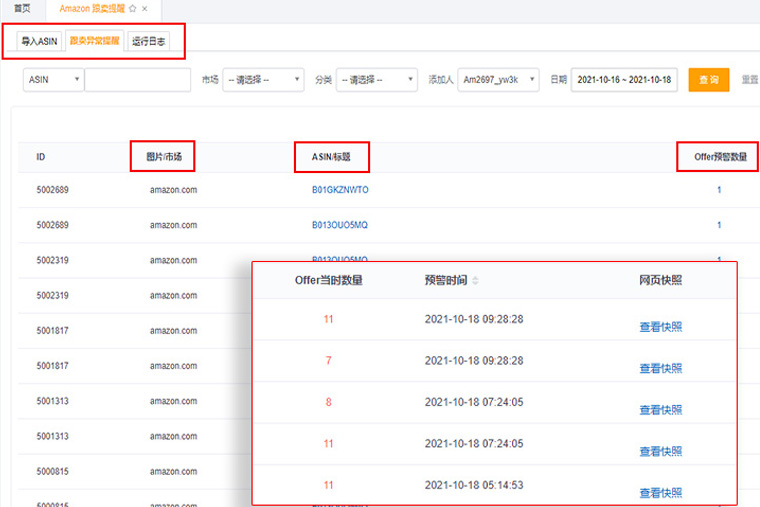
Task: Select the 跟卖异常提醒 tab
Action: coord(94,42)
